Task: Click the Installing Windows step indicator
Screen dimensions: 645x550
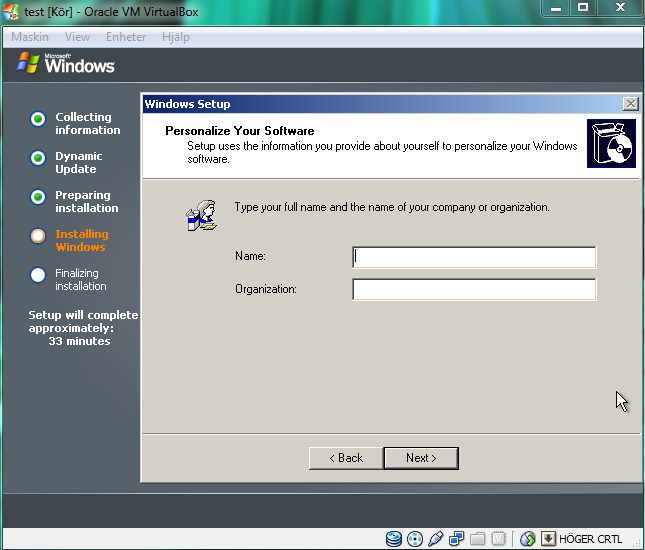Action: (38, 236)
